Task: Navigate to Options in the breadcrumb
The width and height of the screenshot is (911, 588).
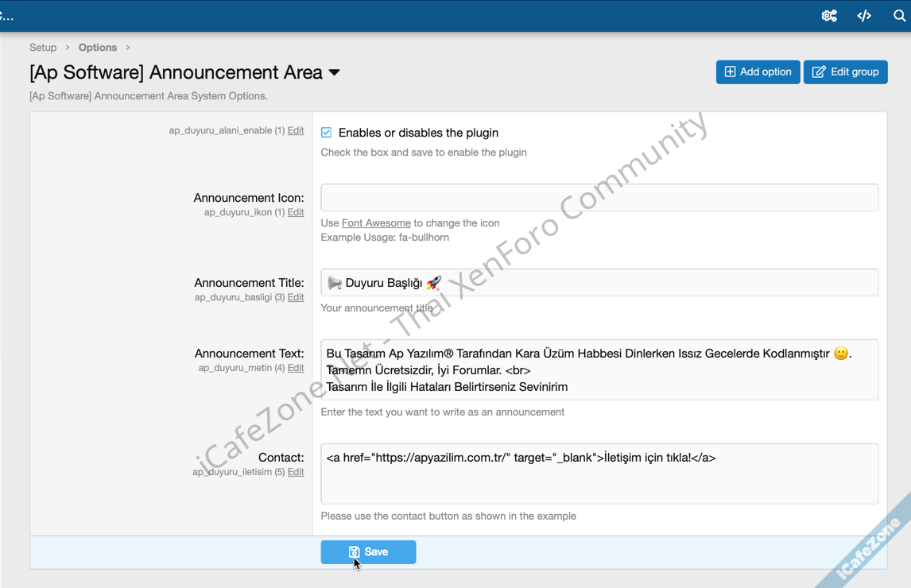Action: (98, 48)
